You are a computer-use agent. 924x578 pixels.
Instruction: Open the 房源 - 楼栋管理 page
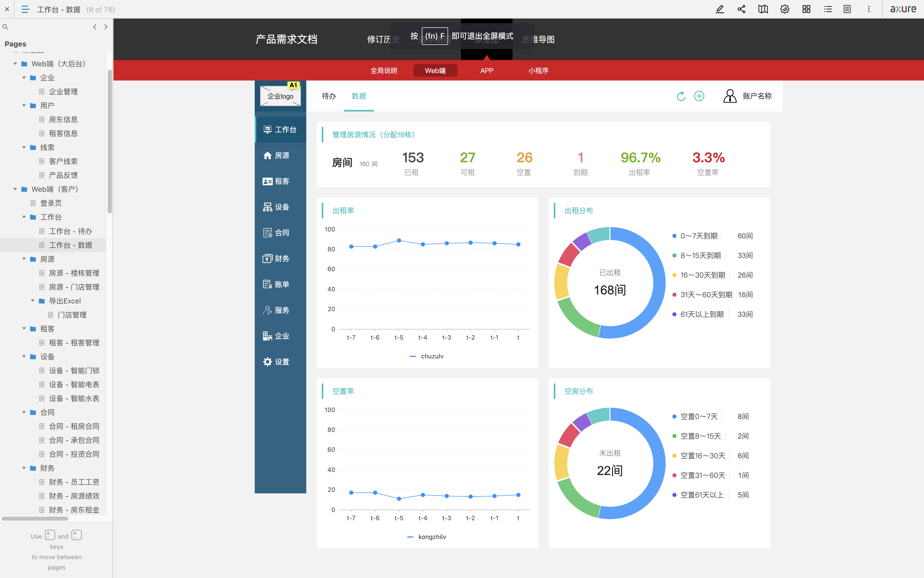point(74,273)
